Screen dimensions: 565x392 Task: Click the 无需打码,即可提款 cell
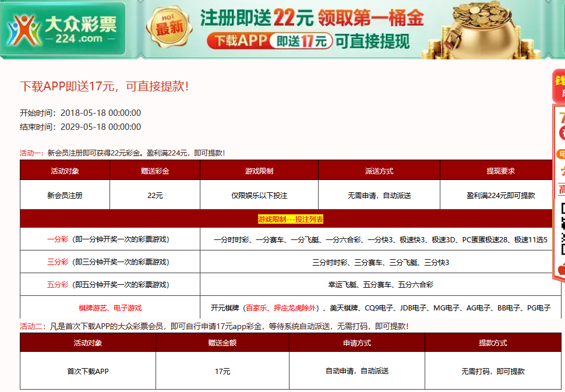click(493, 371)
